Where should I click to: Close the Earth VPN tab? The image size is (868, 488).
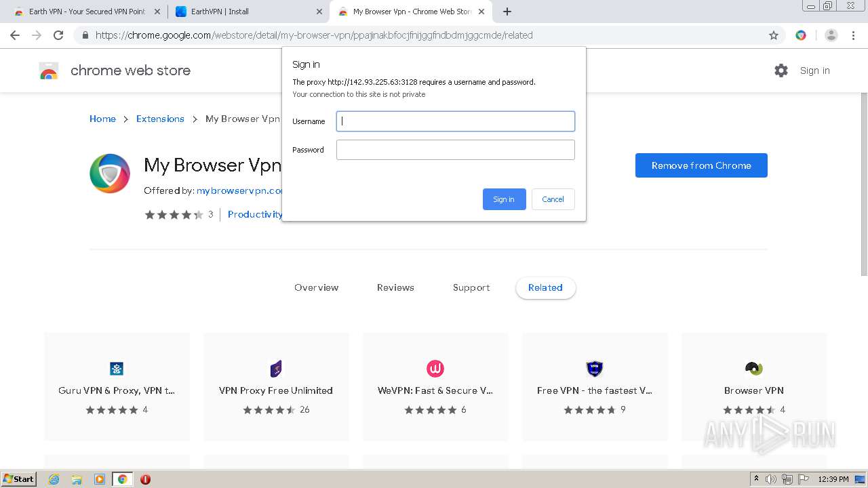pyautogui.click(x=157, y=12)
